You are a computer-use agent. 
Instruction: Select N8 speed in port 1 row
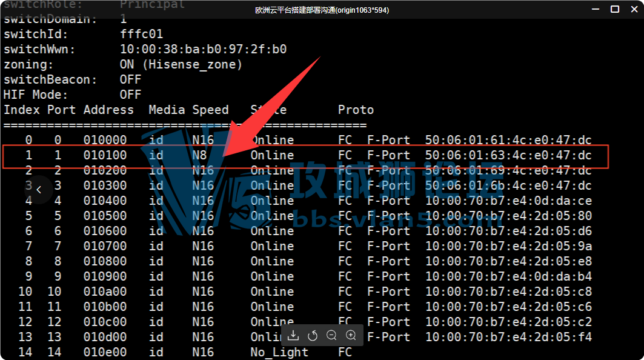click(199, 155)
